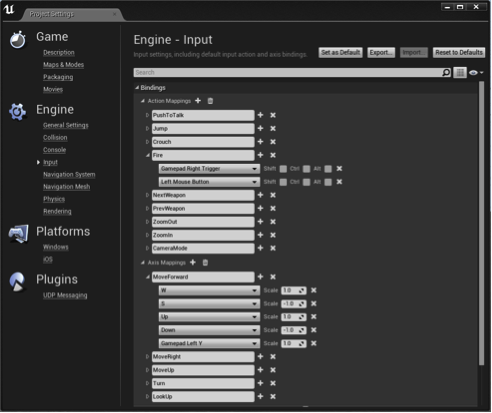Add key binding to CameraMode action

coord(260,248)
